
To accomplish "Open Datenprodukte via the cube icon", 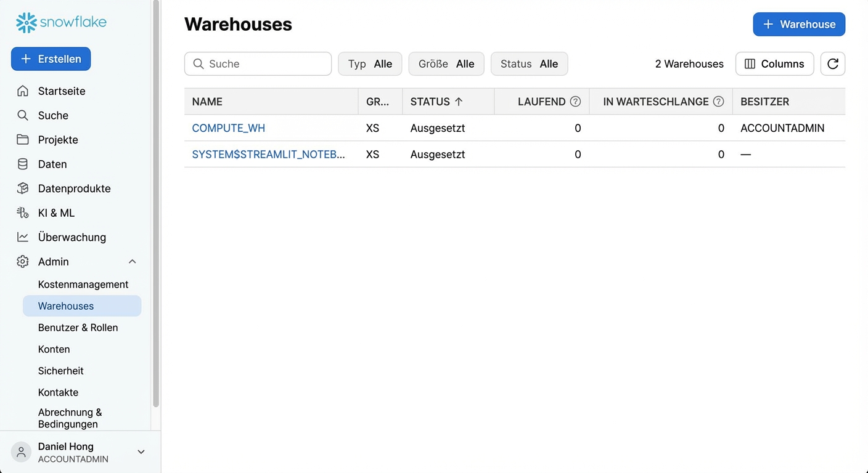I will click(x=23, y=188).
